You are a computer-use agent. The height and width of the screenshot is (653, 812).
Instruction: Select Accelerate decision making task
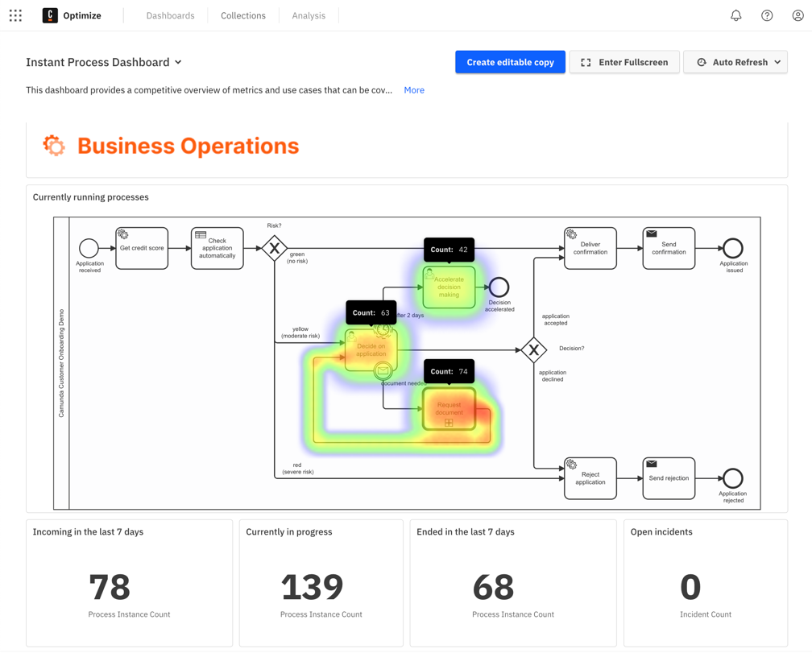coord(449,287)
